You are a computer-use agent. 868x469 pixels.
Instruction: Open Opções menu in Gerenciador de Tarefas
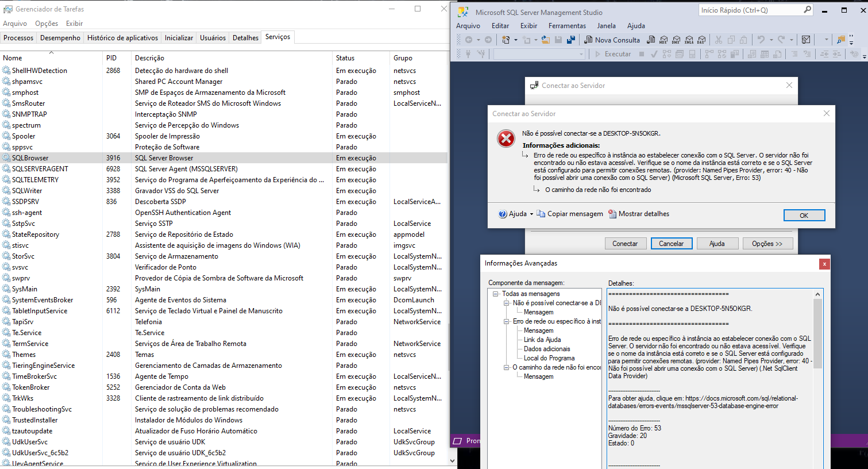(47, 24)
